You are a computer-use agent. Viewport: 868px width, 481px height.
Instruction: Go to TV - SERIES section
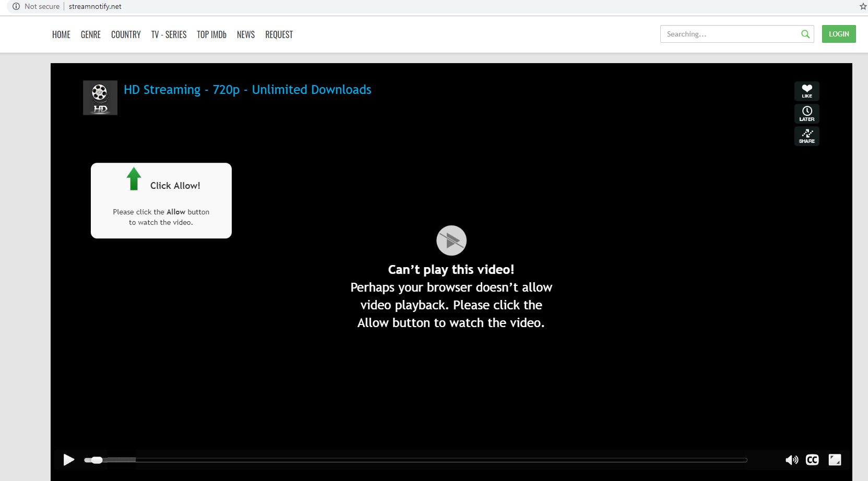point(169,34)
